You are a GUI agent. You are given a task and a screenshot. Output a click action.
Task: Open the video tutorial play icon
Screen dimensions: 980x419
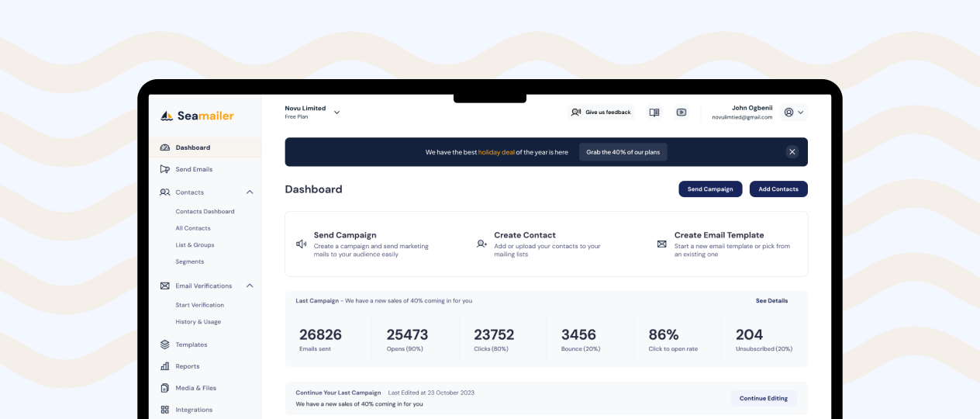[682, 113]
